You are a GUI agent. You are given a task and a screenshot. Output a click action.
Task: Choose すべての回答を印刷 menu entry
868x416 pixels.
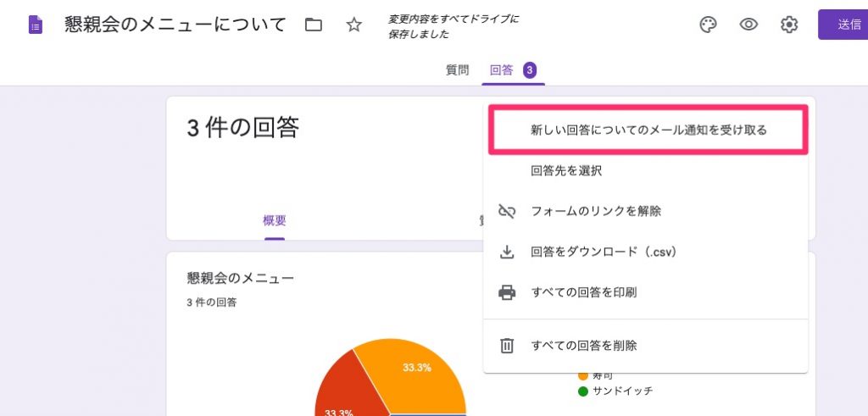coord(583,292)
